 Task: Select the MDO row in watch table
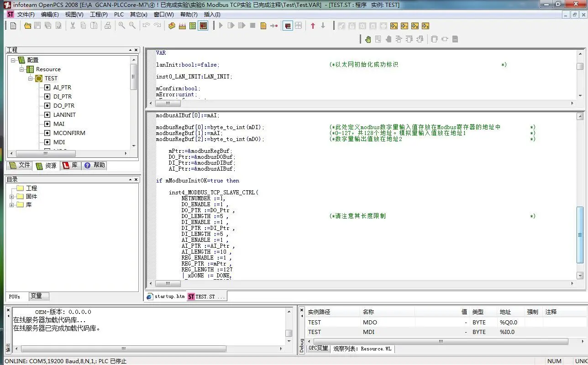click(438, 323)
